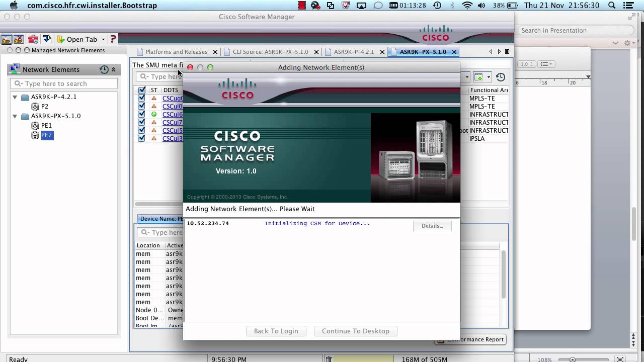Open the gear dropdown in Presentation window
This screenshot has width=644, height=362.
628,43
